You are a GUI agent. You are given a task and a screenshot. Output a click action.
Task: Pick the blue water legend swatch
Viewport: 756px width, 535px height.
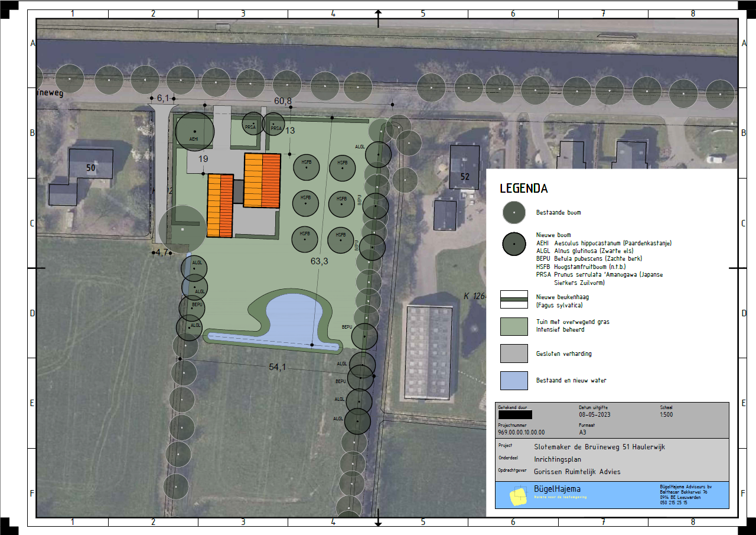[514, 381]
